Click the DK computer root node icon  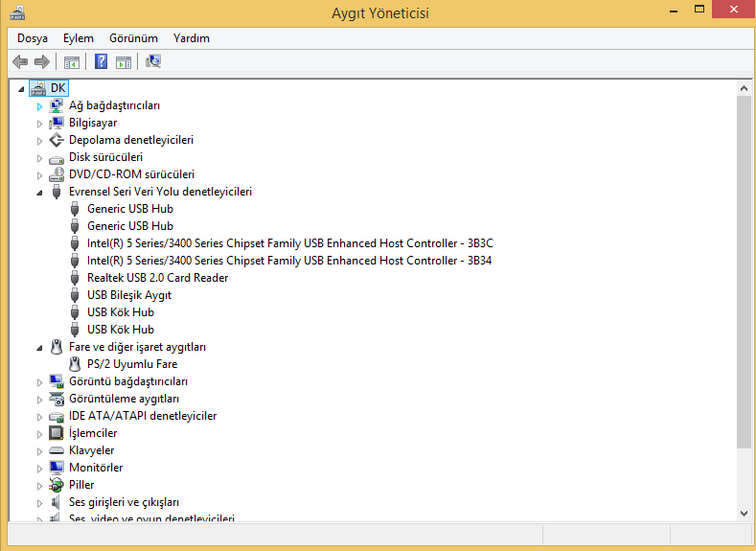click(x=38, y=88)
